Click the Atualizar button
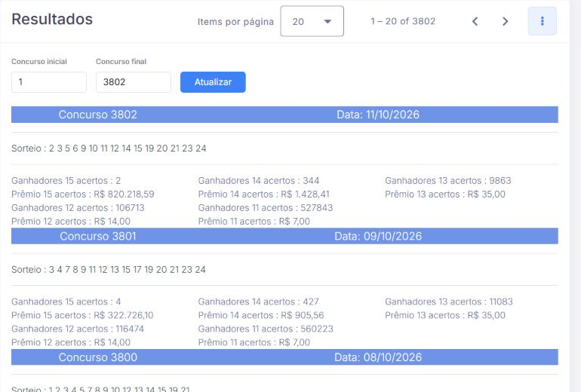The width and height of the screenshot is (581, 392). (x=213, y=82)
